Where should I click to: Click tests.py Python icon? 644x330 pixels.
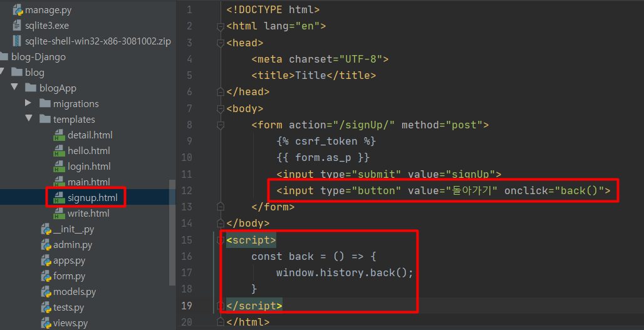click(x=46, y=307)
